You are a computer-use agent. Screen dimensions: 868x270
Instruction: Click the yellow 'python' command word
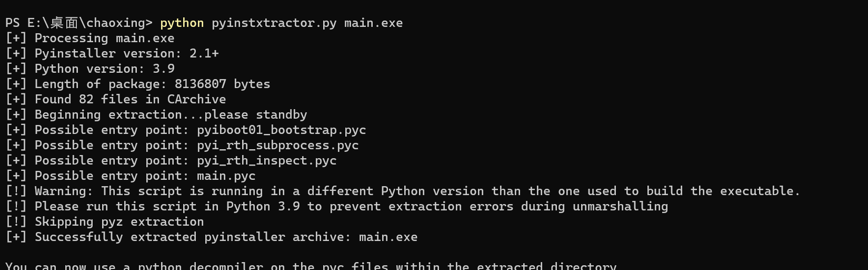(182, 23)
